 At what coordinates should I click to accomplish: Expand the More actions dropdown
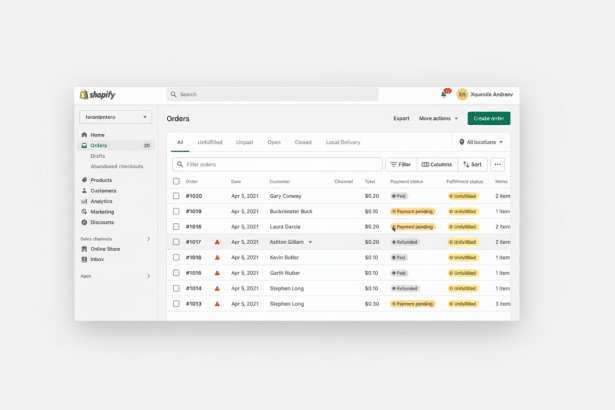pyautogui.click(x=438, y=118)
